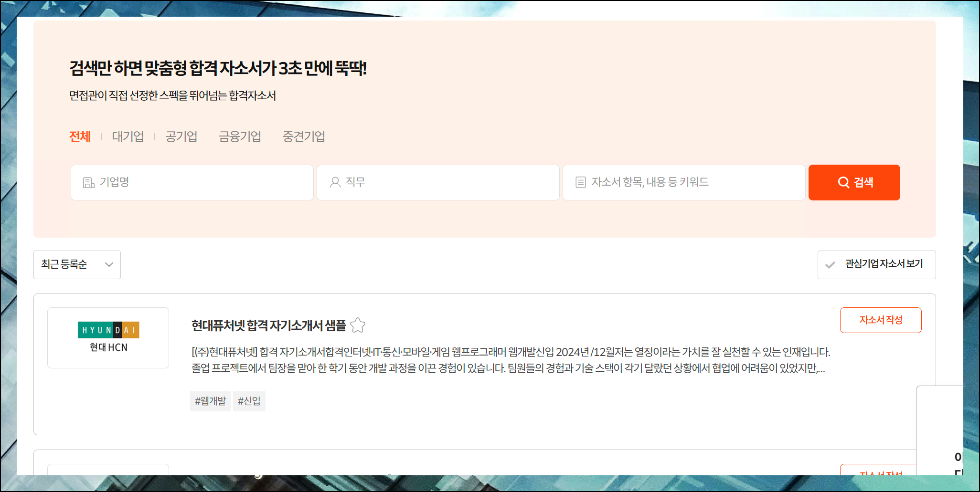Open the 최근 등록순 sort dropdown
The width and height of the screenshot is (980, 492).
pos(77,265)
